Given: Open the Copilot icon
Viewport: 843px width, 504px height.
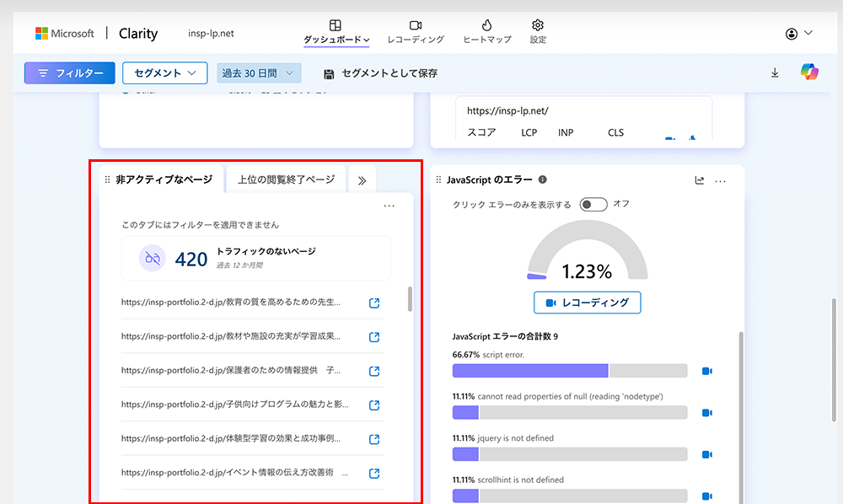Looking at the screenshot, I should click(x=809, y=72).
